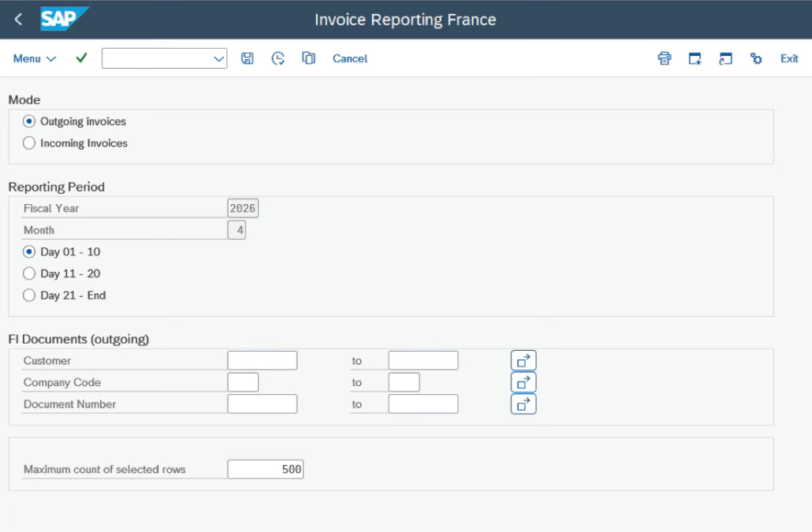
Task: Click the Cancel button
Action: click(x=350, y=58)
